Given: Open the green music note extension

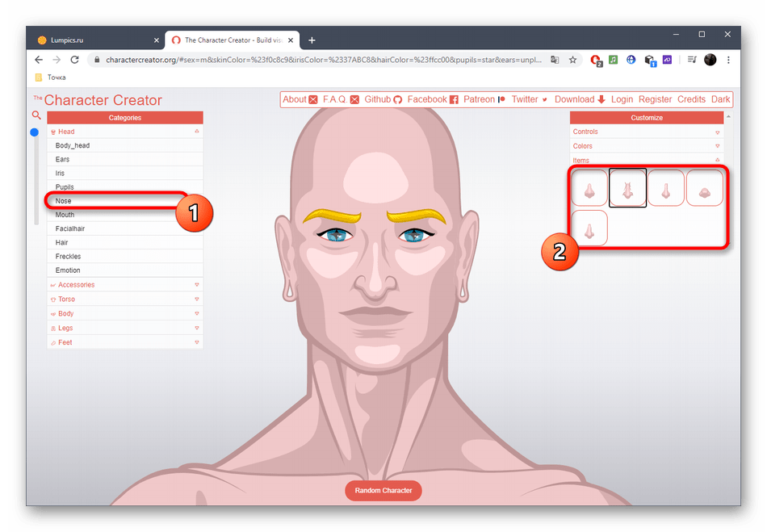Looking at the screenshot, I should 613,60.
